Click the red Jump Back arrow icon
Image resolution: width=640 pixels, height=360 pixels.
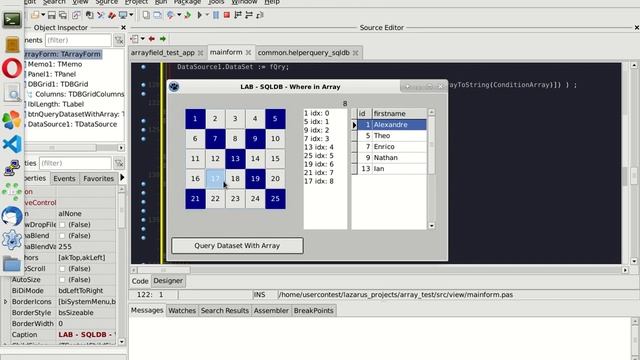(152, 39)
